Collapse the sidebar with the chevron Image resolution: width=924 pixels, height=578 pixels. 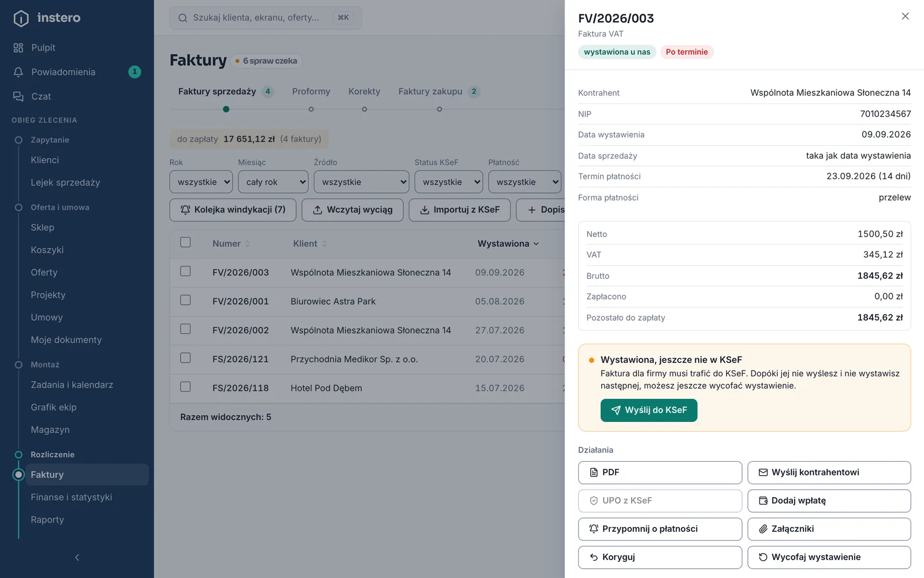pyautogui.click(x=77, y=558)
